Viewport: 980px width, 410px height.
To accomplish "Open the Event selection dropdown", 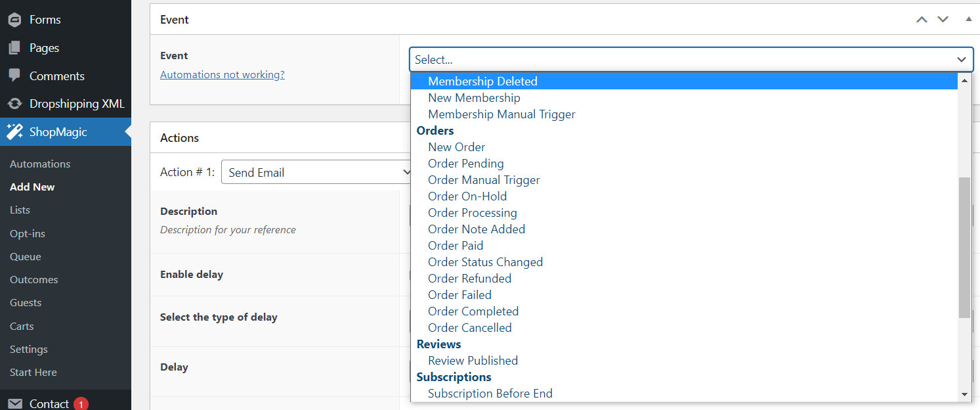I will click(x=691, y=59).
